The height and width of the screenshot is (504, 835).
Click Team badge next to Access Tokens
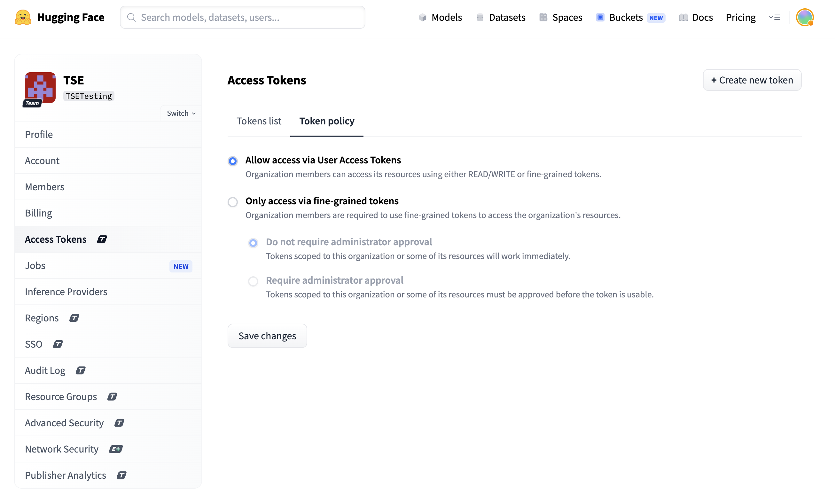pyautogui.click(x=102, y=239)
